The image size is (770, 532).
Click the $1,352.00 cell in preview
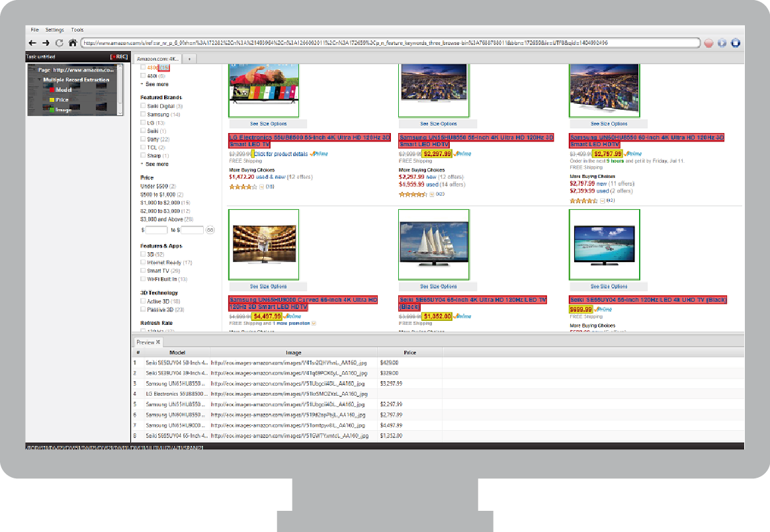pyautogui.click(x=391, y=435)
